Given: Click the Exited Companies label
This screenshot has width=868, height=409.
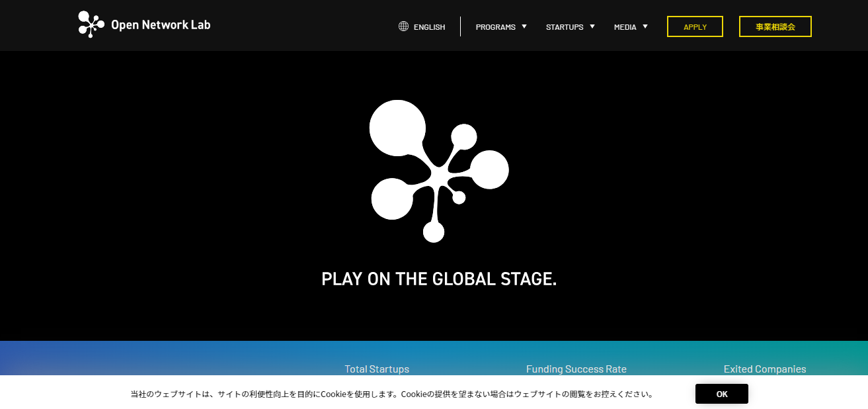Looking at the screenshot, I should click(765, 369).
